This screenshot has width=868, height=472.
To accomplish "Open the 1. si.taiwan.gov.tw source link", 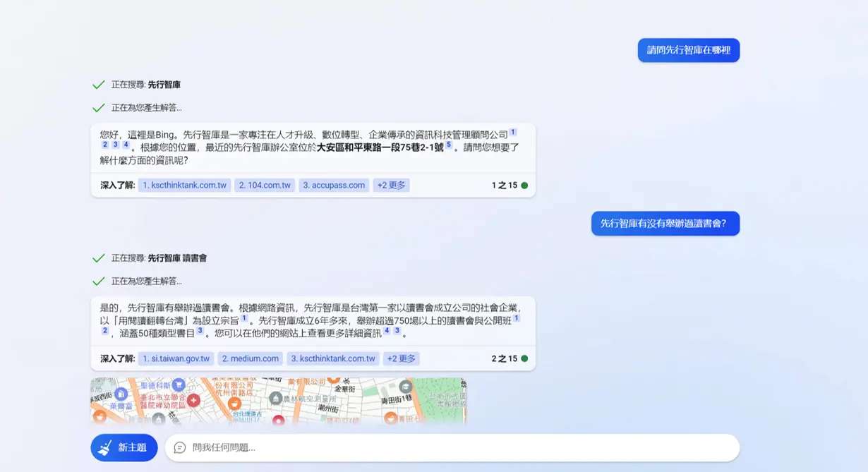I will point(176,358).
